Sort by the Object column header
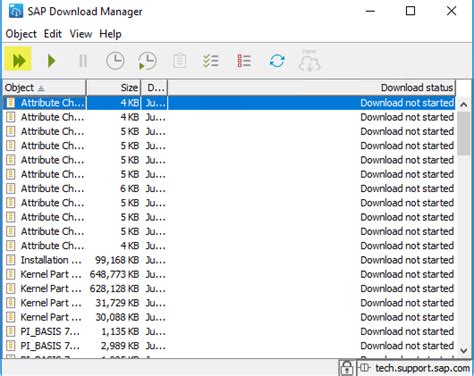Screen dimensions: 474x376 [x=44, y=88]
